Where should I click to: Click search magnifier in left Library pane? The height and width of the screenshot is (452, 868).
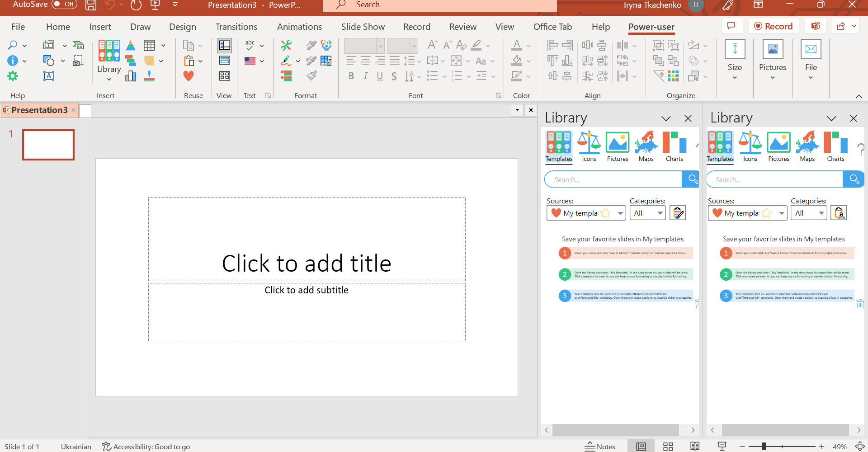(691, 179)
